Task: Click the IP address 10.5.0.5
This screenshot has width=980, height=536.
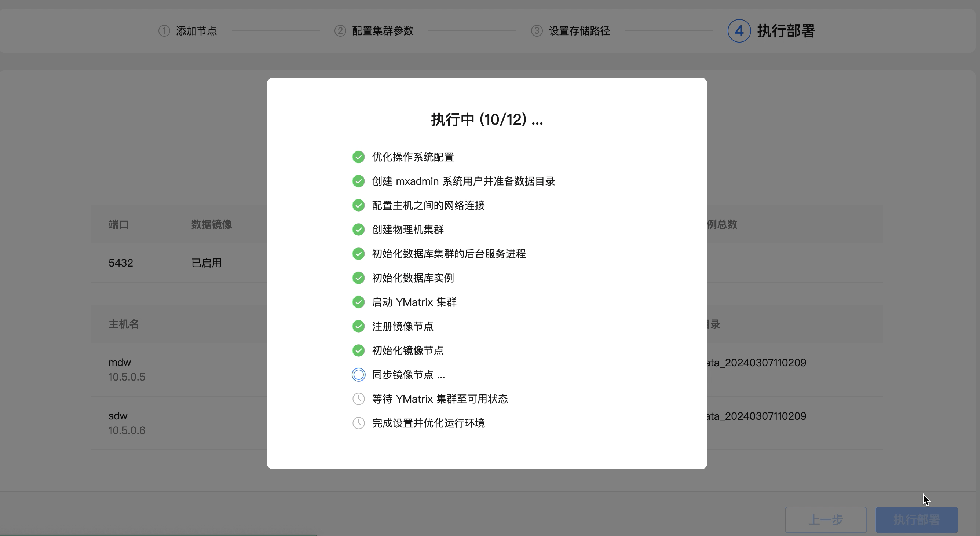Action: (127, 377)
